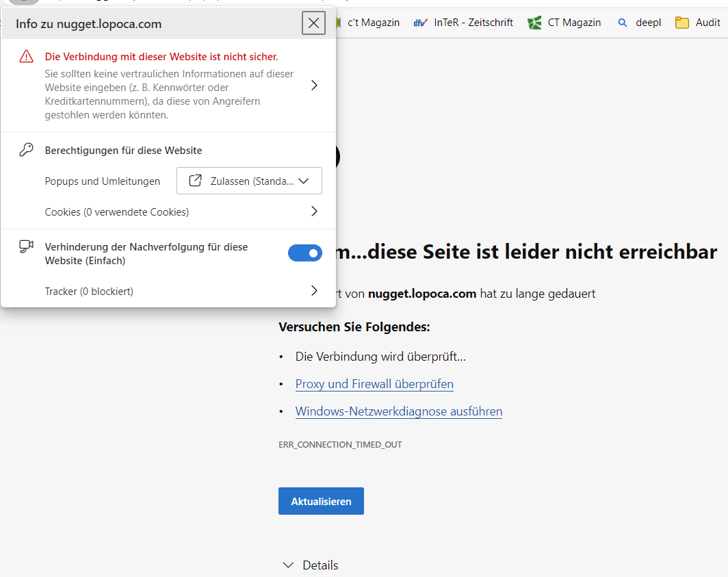The width and height of the screenshot is (728, 577).
Task: Open the CT Magazin bookmark
Action: click(x=573, y=22)
